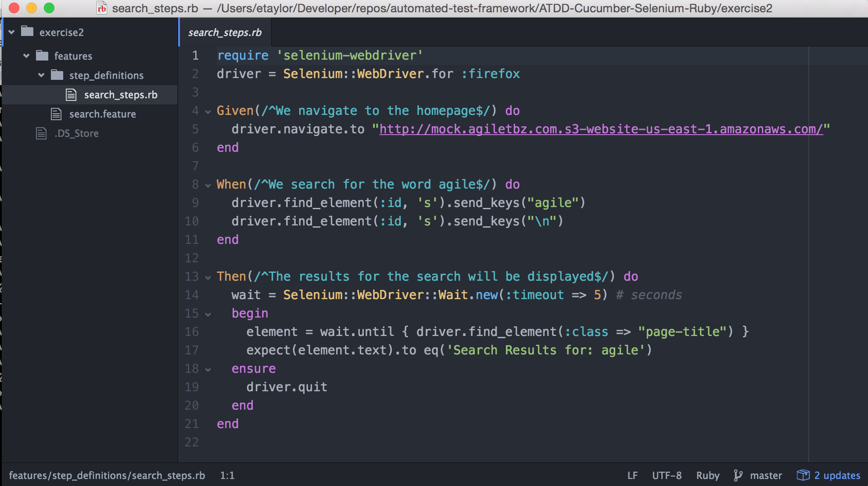
Task: Click the 'ensure' keyword on line 18
Action: pyautogui.click(x=254, y=368)
